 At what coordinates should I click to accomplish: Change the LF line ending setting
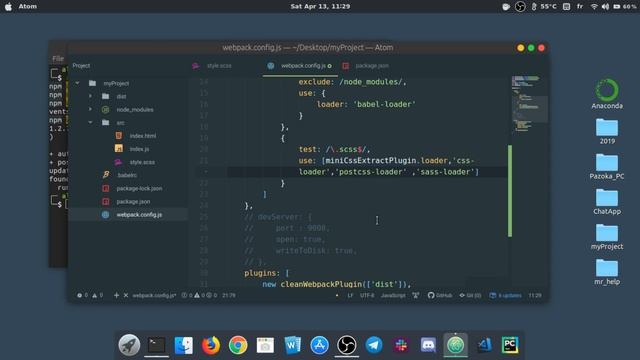(350, 296)
